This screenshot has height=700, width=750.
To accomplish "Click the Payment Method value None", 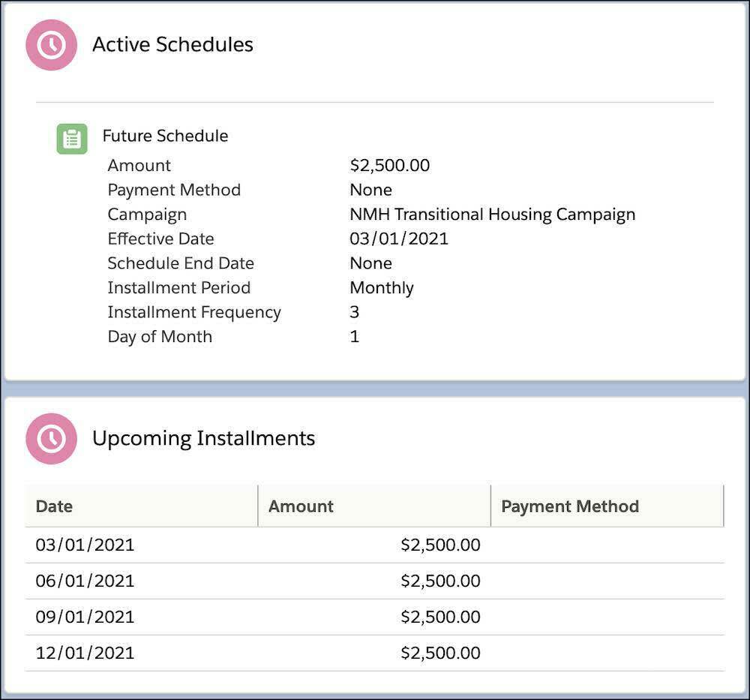I will tap(371, 190).
